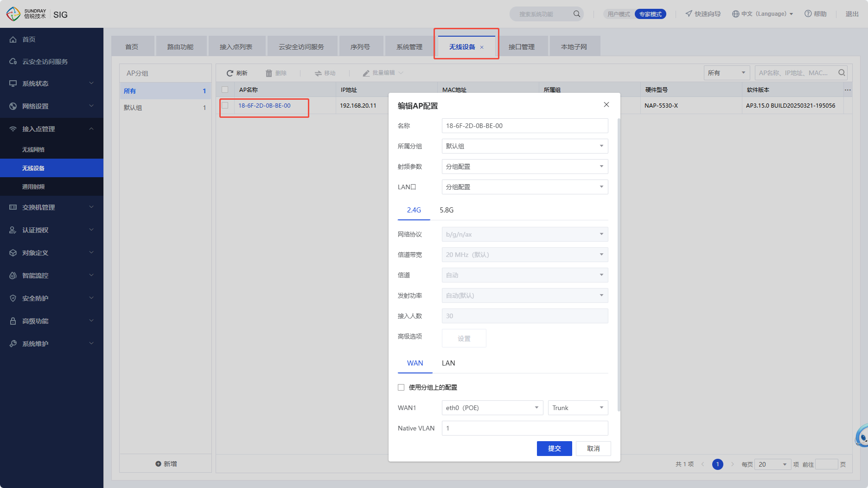Click the 移动 move icon in toolbar
The image size is (868, 488).
(x=318, y=73)
